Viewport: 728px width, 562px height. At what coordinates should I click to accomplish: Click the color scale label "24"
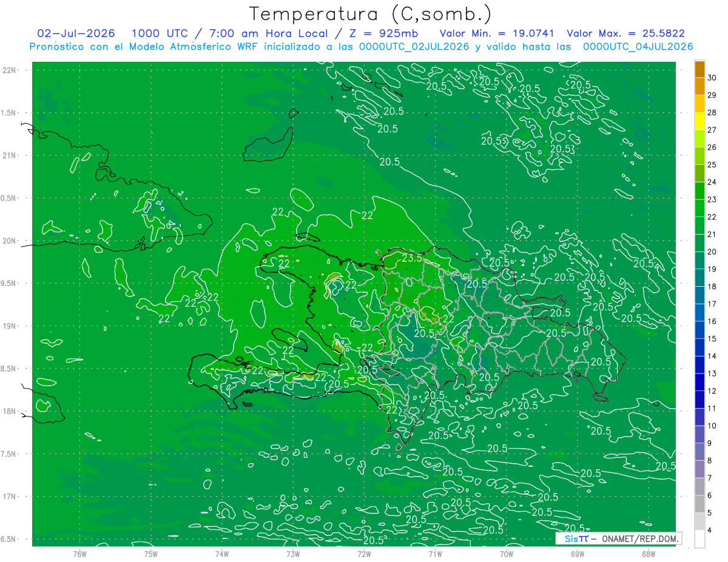[x=712, y=182]
